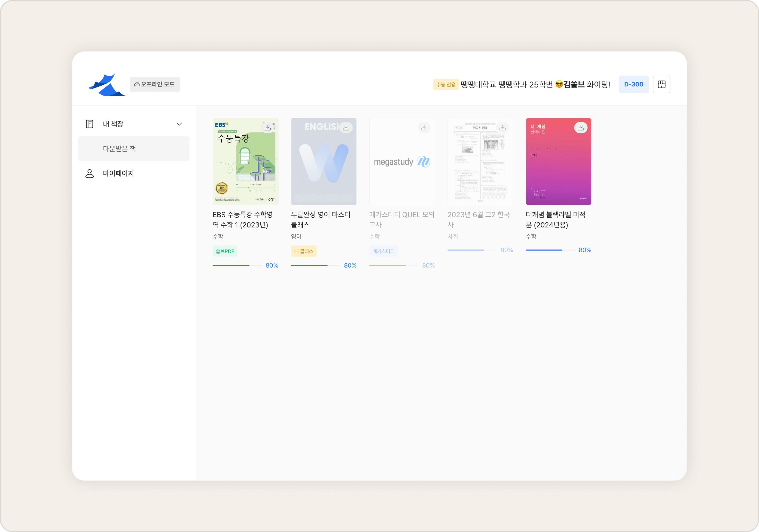Click 메가스터디 QUEL progress bar
The width and height of the screenshot is (759, 532).
click(x=393, y=265)
